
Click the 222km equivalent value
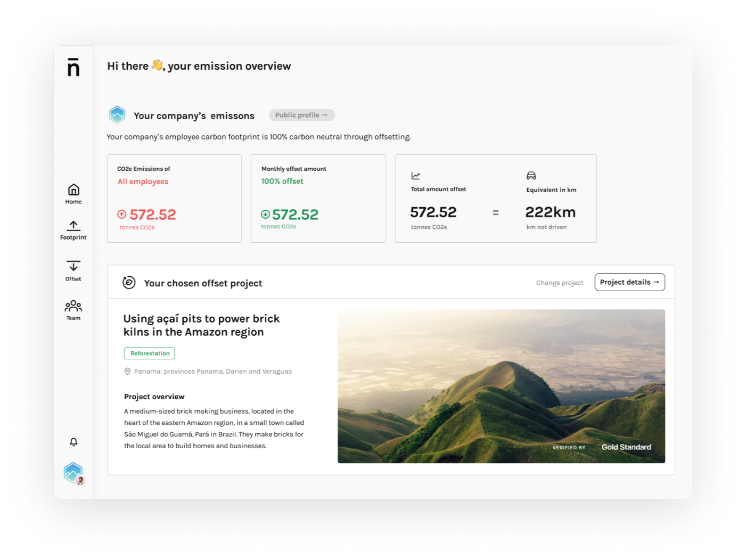[x=551, y=212]
